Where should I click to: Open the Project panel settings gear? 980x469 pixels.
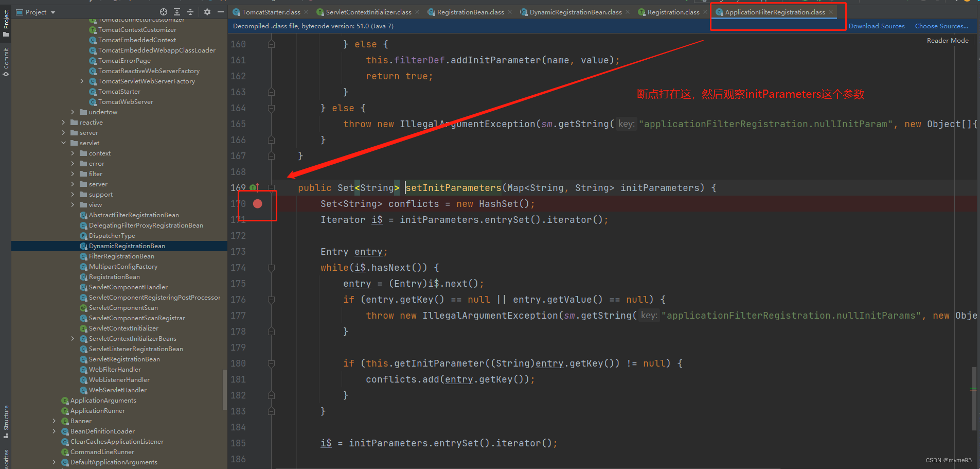tap(207, 11)
